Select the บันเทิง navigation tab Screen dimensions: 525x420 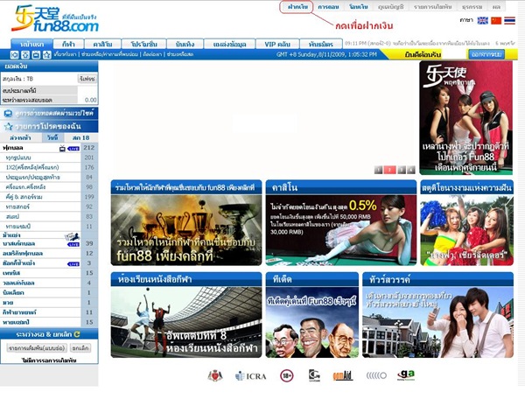coord(185,44)
